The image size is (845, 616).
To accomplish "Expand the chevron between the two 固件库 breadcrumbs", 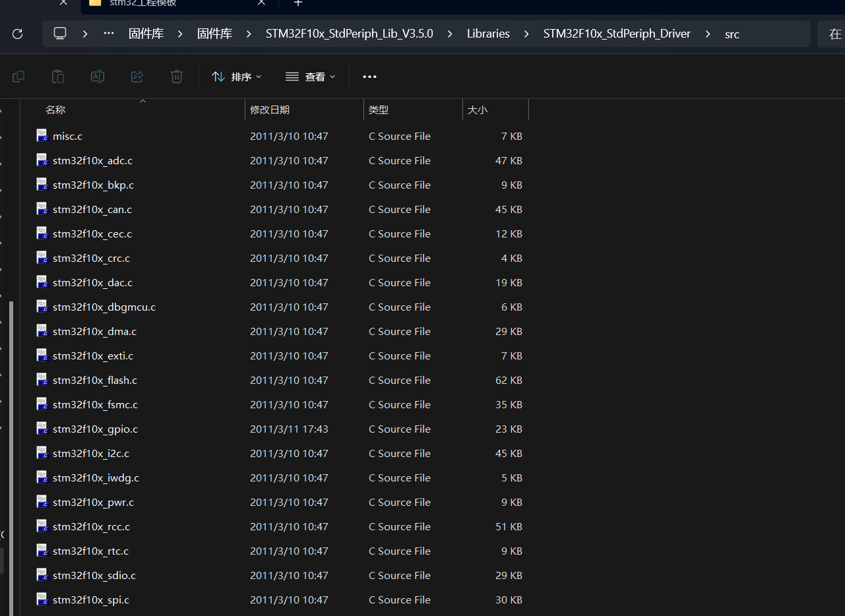I will [180, 34].
